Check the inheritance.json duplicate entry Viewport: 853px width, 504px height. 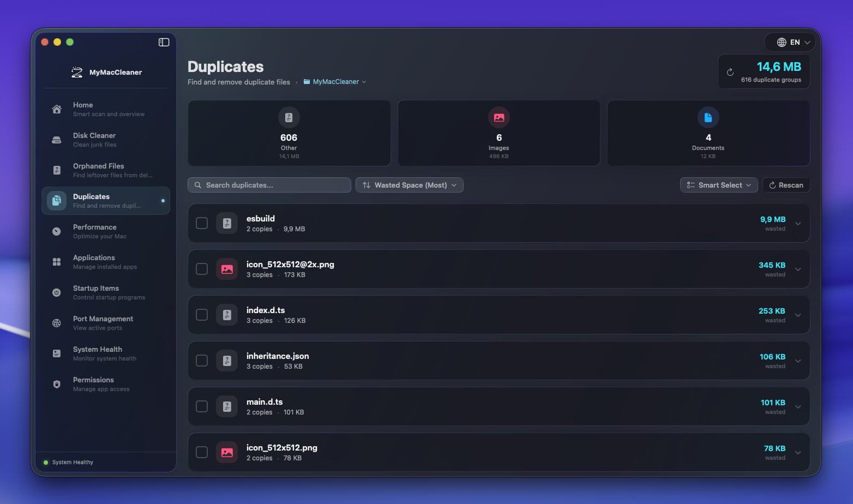point(202,361)
